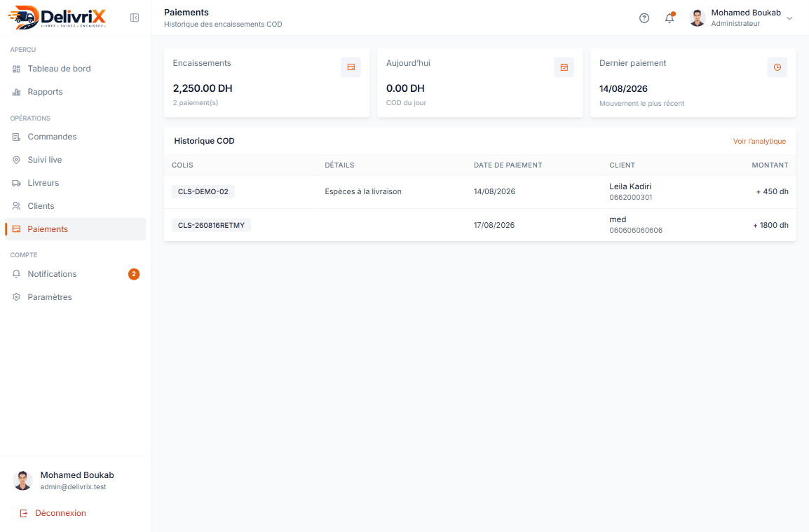Screen dimensions: 809x532
Task: Click the Dernier paiement clock icon
Action: 777,67
